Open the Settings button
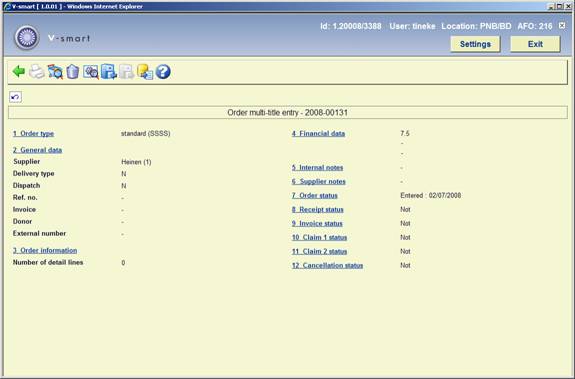This screenshot has height=379, width=575. (475, 44)
